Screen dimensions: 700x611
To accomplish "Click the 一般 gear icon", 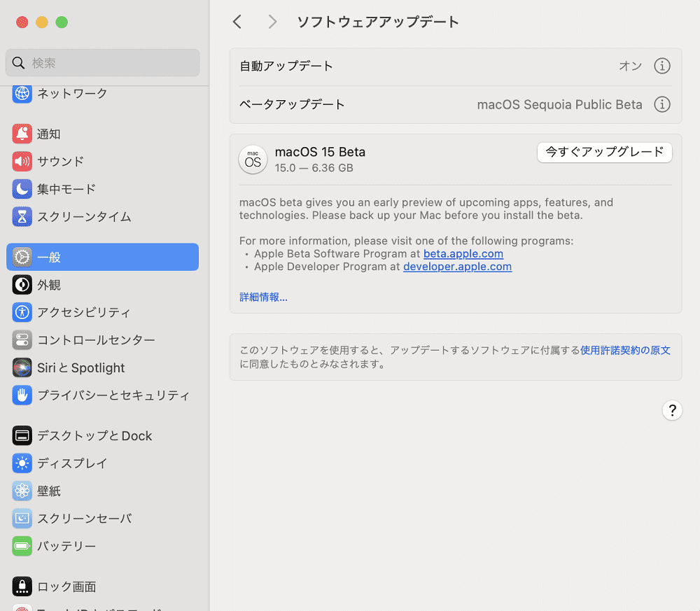I will pos(22,257).
